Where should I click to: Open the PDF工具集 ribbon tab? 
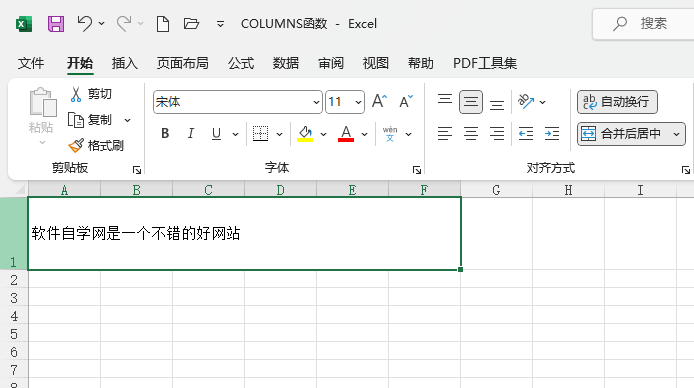[485, 63]
